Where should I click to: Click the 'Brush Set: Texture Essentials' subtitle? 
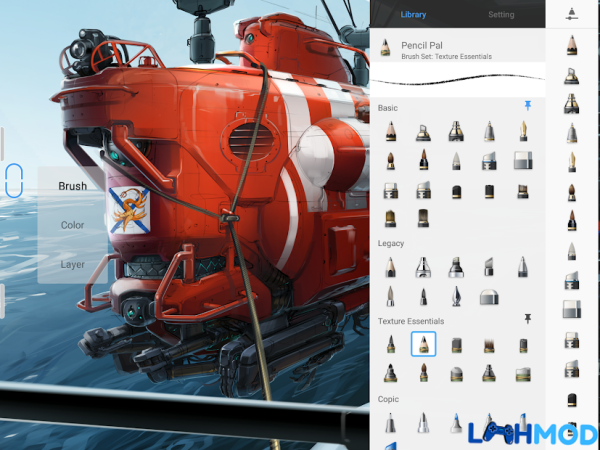pyautogui.click(x=446, y=57)
